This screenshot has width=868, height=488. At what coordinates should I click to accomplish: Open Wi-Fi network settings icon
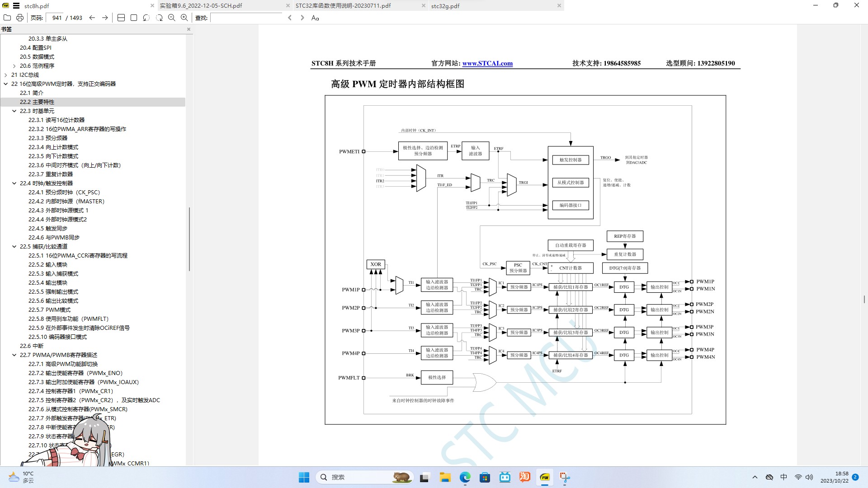click(798, 477)
